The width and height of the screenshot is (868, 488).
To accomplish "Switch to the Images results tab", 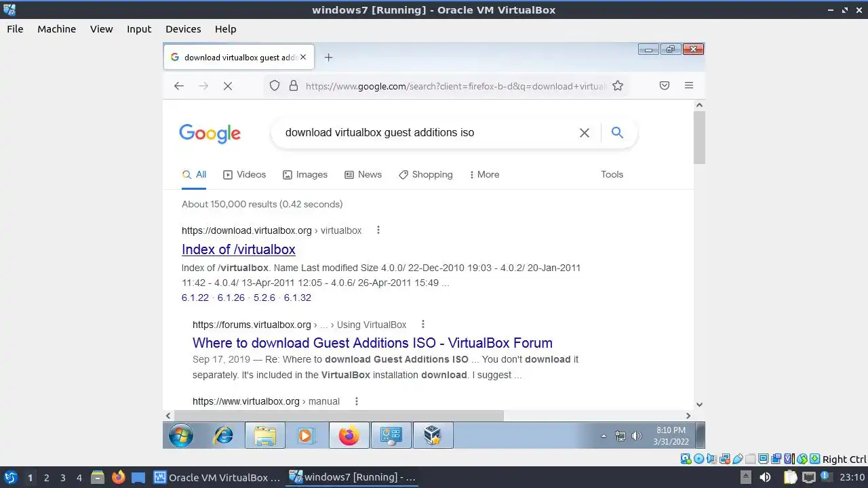I will tap(305, 174).
